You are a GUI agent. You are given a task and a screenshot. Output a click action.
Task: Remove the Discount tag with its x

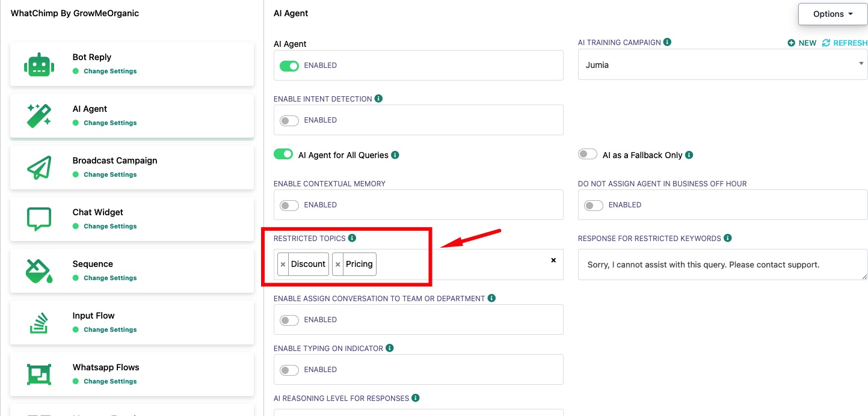tap(283, 264)
